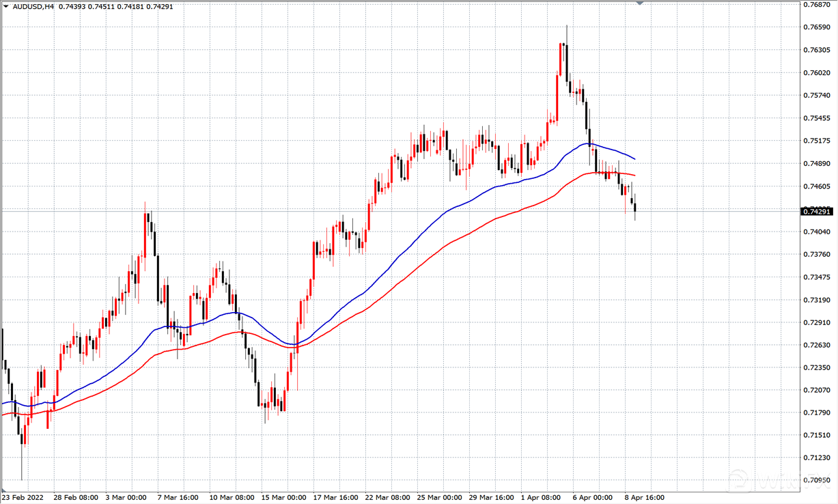Image resolution: width=838 pixels, height=504 pixels.
Task: Click the 6 Apr 00:00 time label
Action: pyautogui.click(x=592, y=497)
